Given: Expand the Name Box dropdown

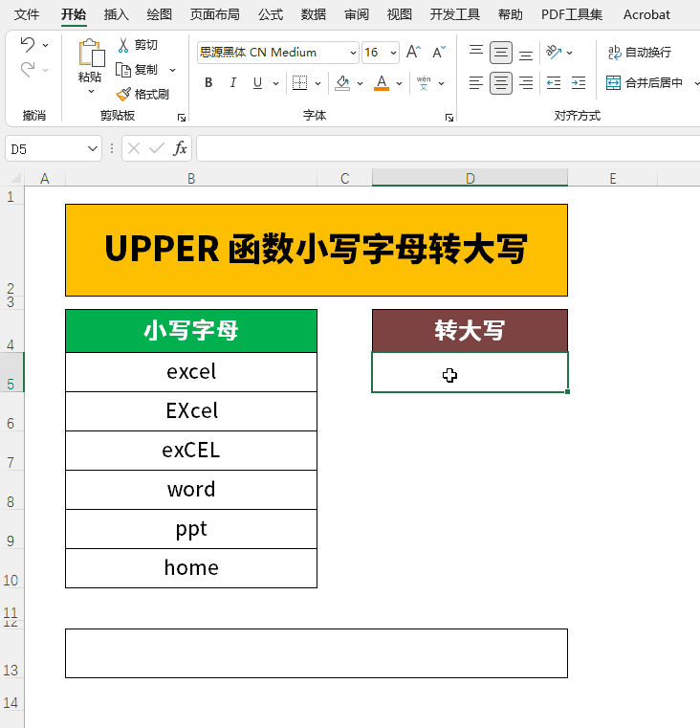Looking at the screenshot, I should pyautogui.click(x=93, y=148).
